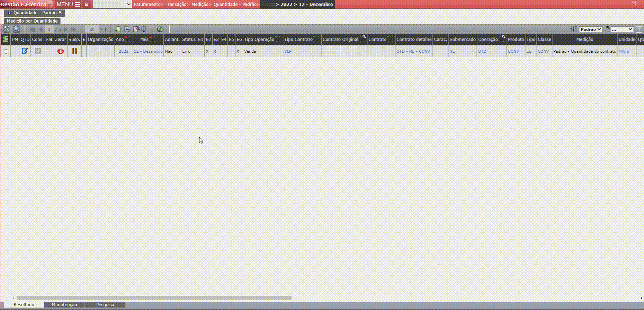
Task: Switch to the Pesquisa tab
Action: tap(105, 304)
